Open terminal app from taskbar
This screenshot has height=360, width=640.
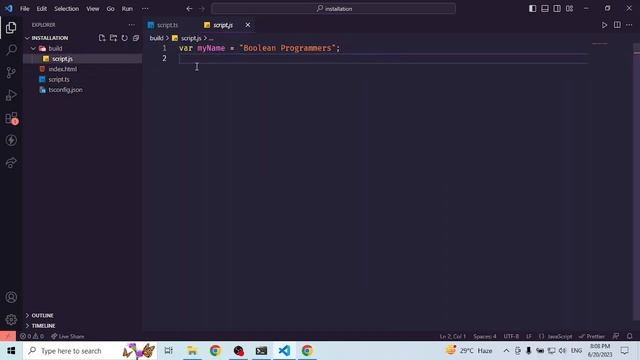click(x=261, y=351)
